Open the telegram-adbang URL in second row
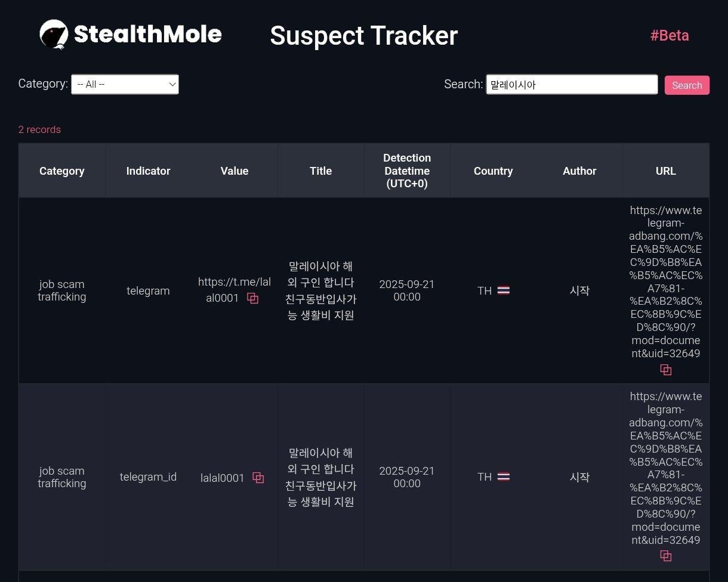Image resolution: width=728 pixels, height=582 pixels. [666, 468]
